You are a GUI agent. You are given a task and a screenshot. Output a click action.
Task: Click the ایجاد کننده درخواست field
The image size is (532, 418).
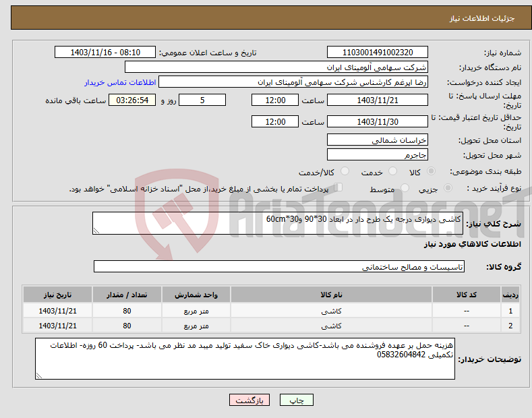point(293,82)
